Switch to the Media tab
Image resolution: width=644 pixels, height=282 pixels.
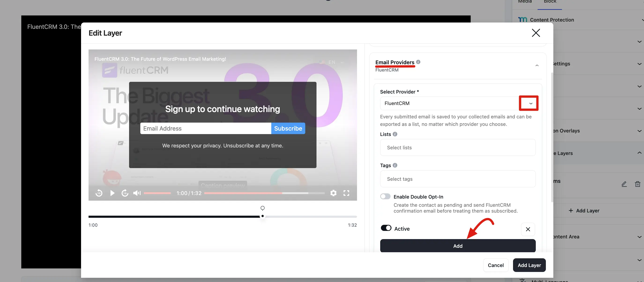tap(525, 2)
